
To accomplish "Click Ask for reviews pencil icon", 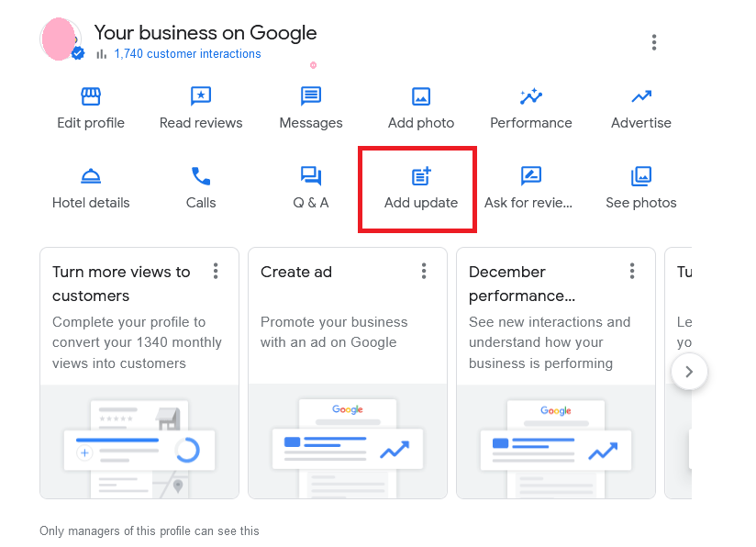I will point(531,176).
